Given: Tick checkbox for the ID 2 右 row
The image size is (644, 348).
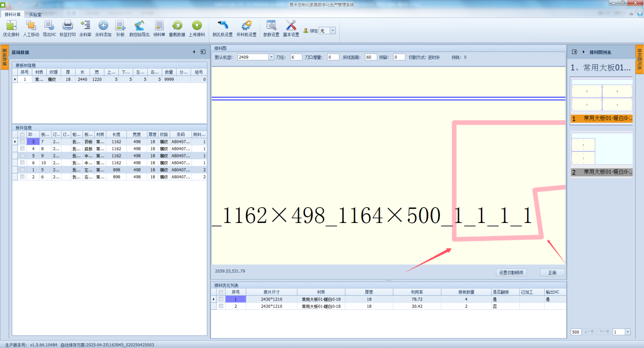Looking at the screenshot, I should coord(23,177).
